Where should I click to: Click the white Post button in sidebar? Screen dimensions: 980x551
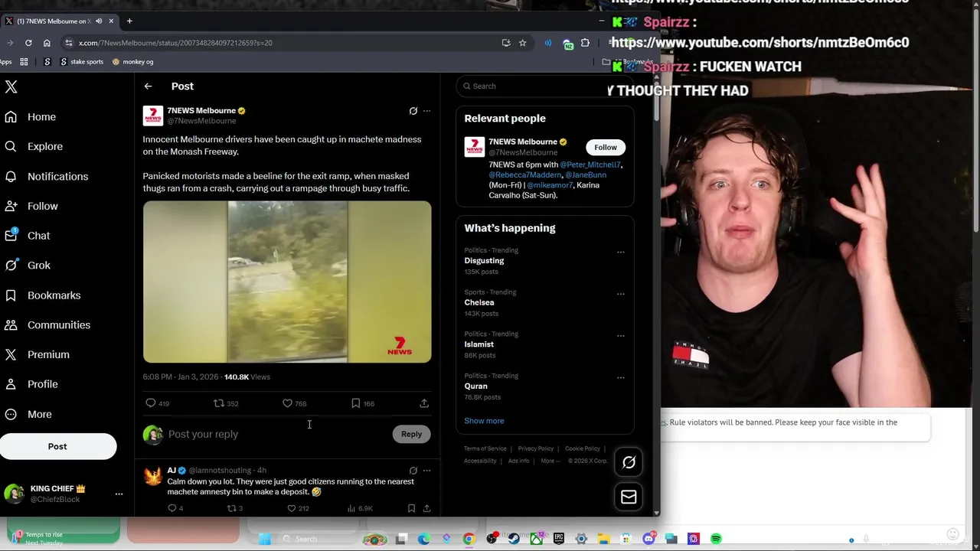tap(57, 446)
